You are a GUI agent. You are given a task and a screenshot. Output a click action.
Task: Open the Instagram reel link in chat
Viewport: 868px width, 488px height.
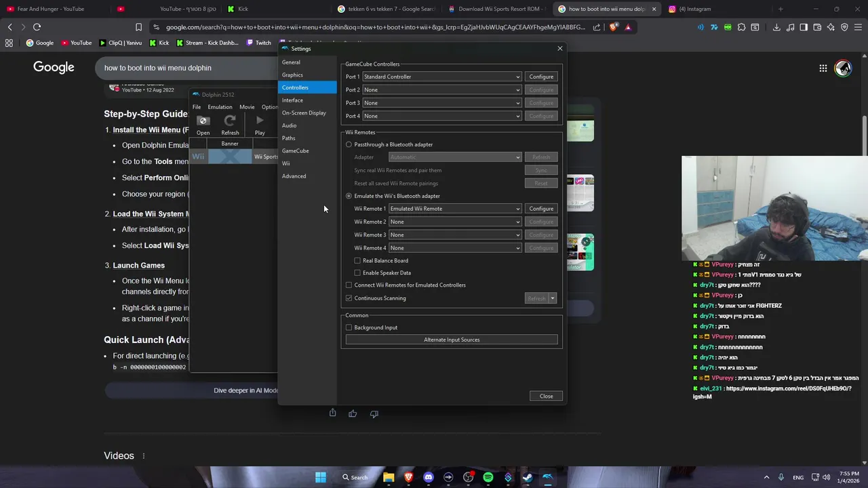(773, 392)
